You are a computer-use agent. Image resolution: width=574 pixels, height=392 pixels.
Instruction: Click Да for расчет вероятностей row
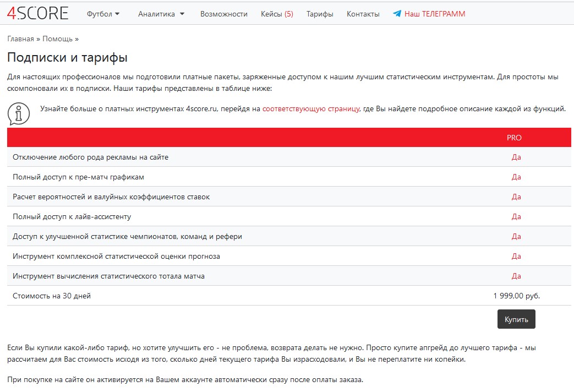[516, 197]
